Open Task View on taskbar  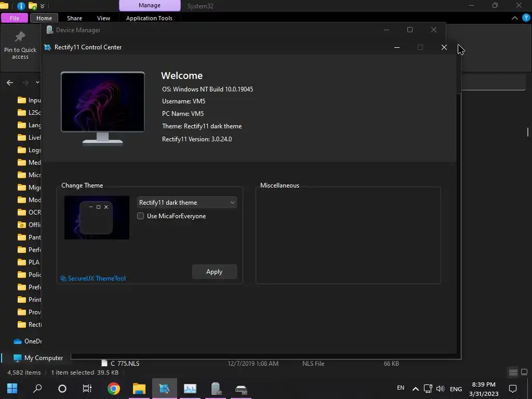click(x=87, y=389)
